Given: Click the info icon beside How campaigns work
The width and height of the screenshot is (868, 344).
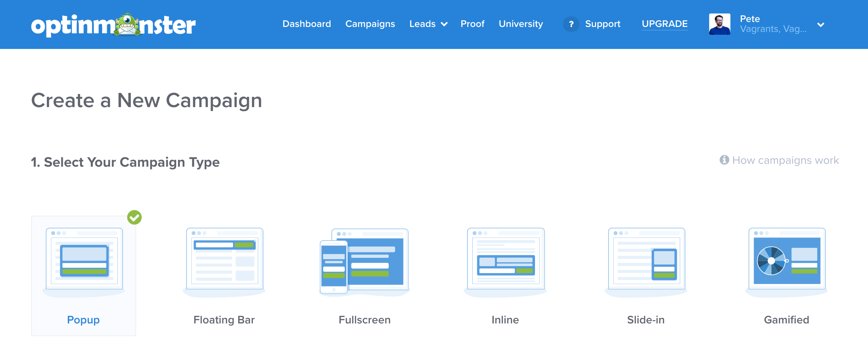Looking at the screenshot, I should coord(724,160).
